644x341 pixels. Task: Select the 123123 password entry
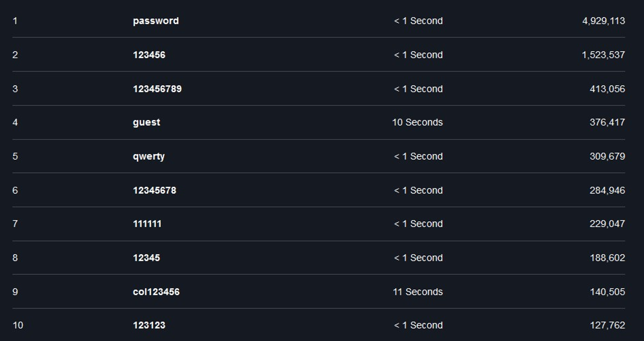149,325
